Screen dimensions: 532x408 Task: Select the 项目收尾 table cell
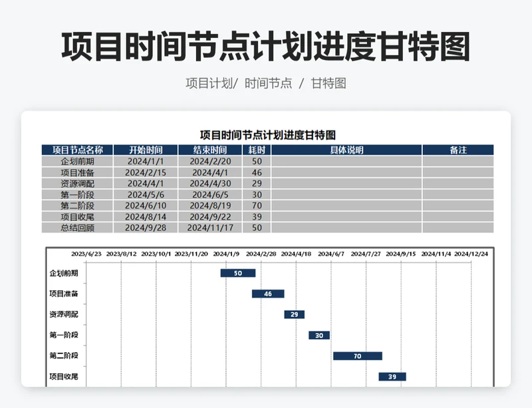pos(77,217)
